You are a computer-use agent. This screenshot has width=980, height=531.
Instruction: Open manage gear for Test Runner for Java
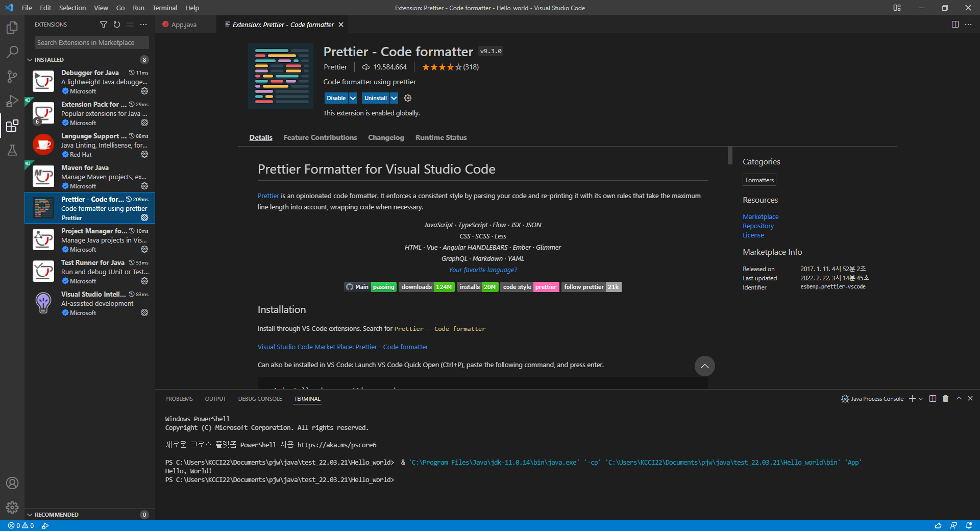pos(144,281)
